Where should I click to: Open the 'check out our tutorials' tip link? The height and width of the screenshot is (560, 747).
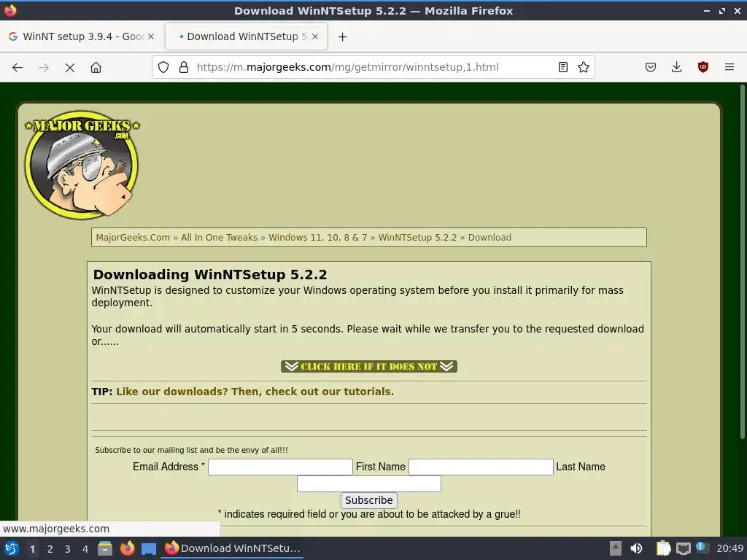tap(255, 392)
